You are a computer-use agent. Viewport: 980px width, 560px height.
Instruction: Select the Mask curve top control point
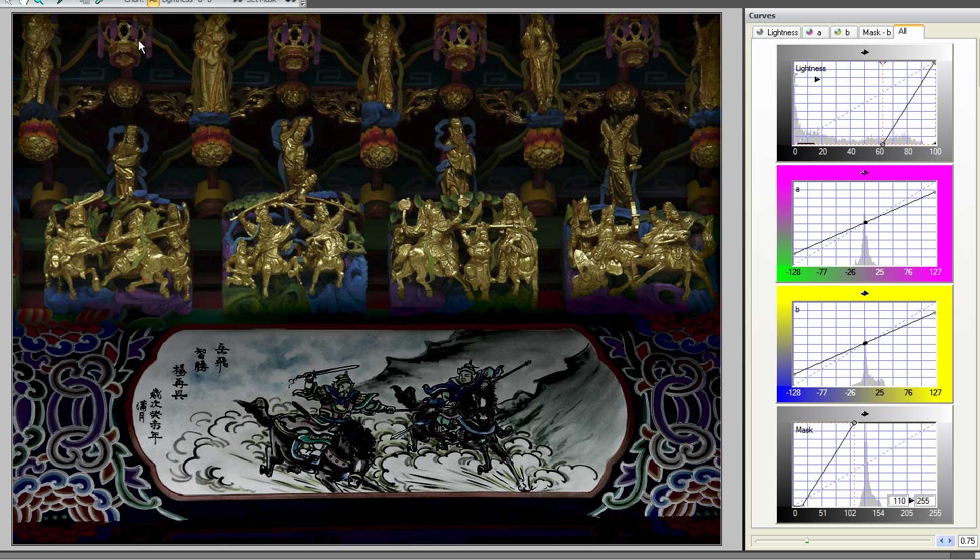pyautogui.click(x=854, y=423)
